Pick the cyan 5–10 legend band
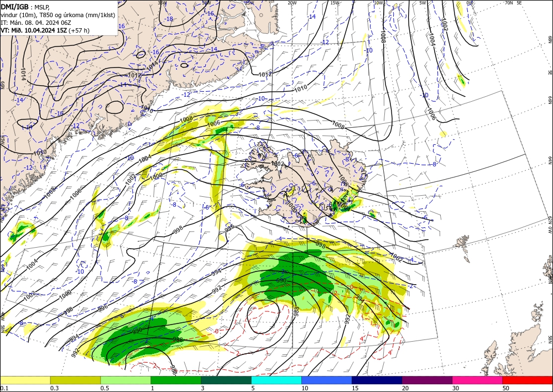 [276, 380]
